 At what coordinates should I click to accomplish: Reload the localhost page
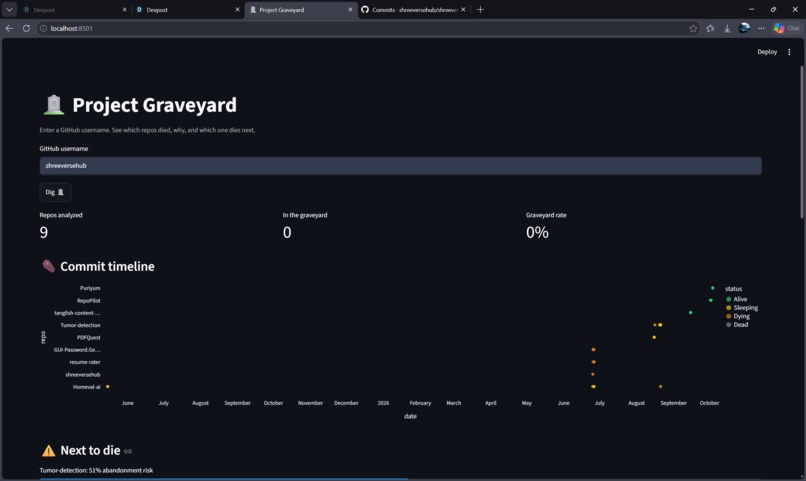click(26, 28)
